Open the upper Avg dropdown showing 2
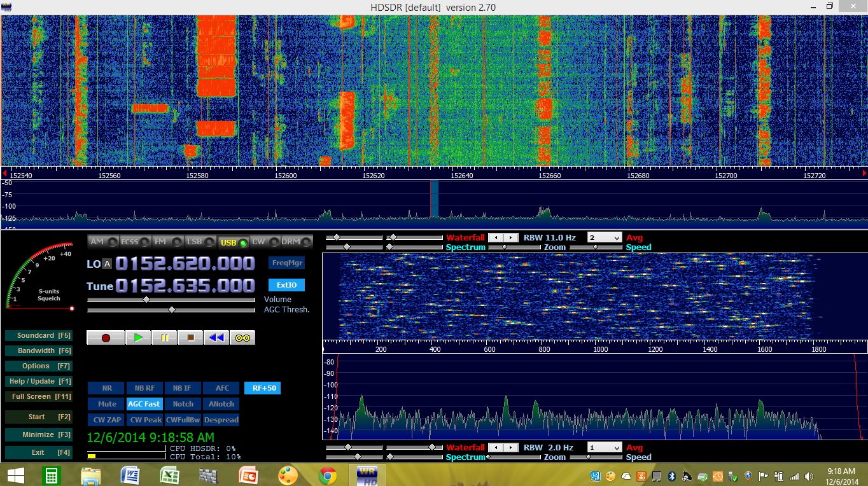The height and width of the screenshot is (486, 868). coord(605,237)
